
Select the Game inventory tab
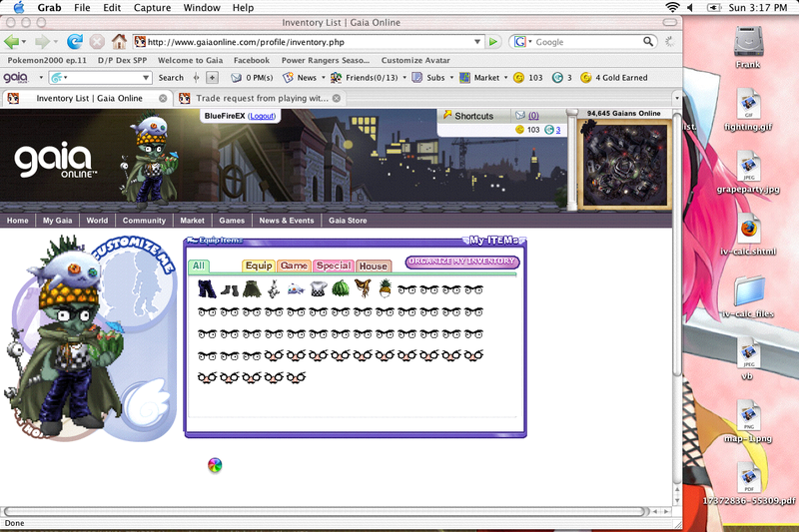tap(294, 266)
